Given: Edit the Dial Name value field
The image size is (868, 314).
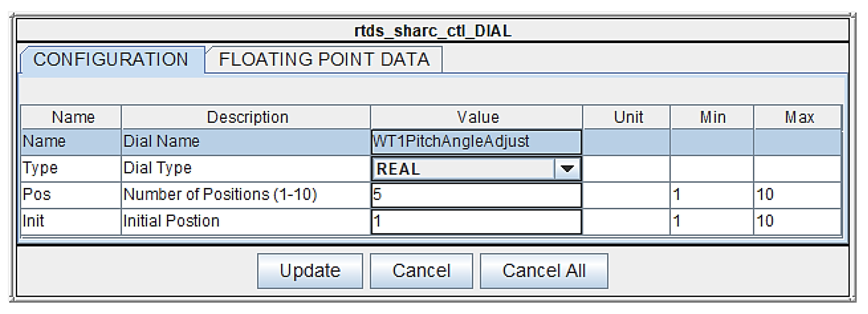Looking at the screenshot, I should [476, 142].
